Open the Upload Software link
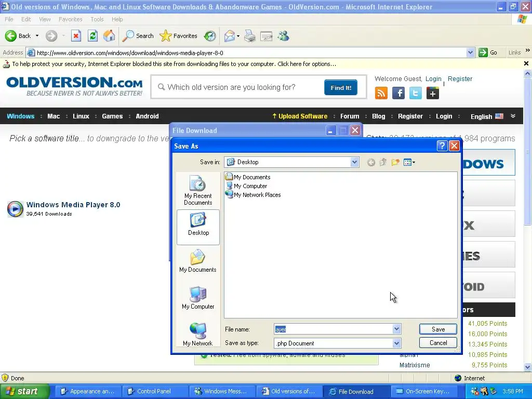 pos(300,116)
